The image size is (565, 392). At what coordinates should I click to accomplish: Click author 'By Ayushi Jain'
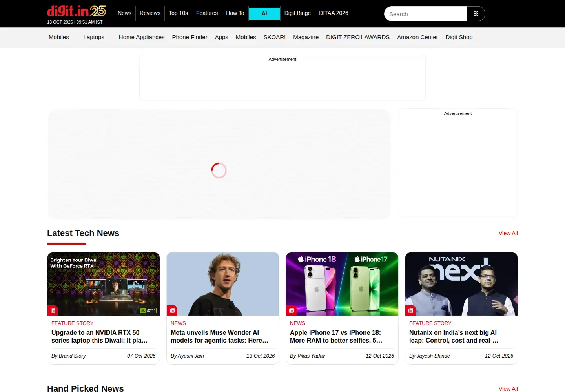187,356
